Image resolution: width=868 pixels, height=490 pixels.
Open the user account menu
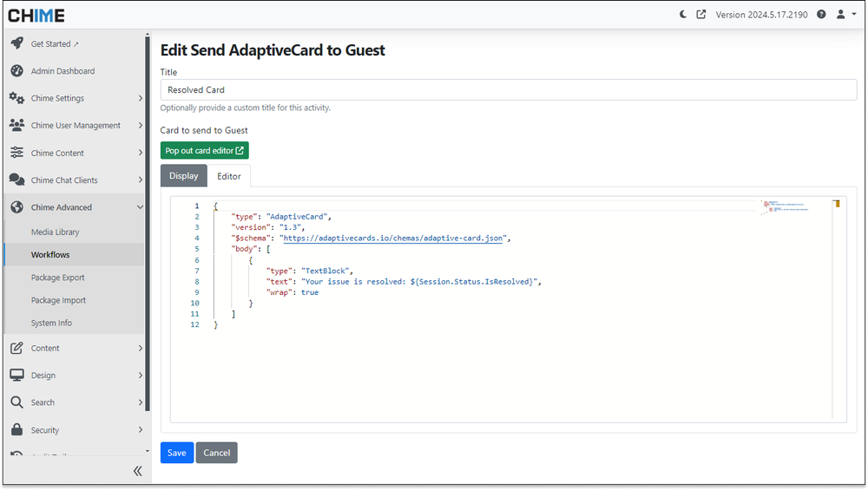pyautogui.click(x=845, y=15)
